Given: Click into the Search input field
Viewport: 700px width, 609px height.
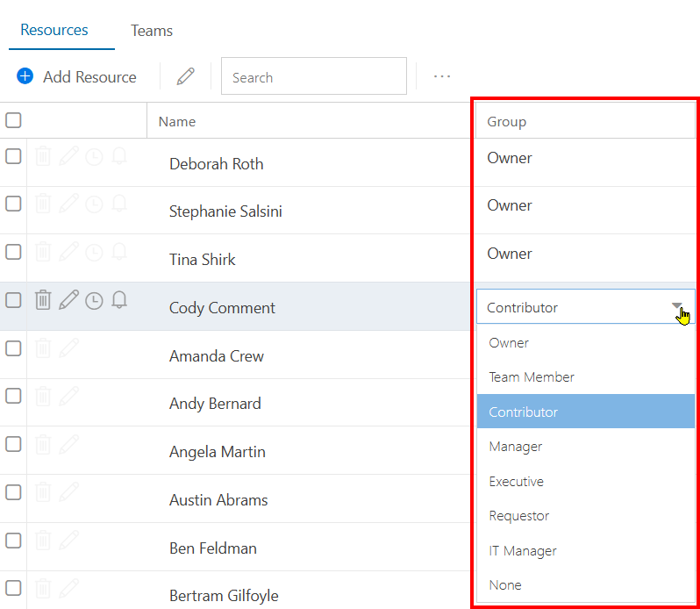Looking at the screenshot, I should pyautogui.click(x=314, y=75).
